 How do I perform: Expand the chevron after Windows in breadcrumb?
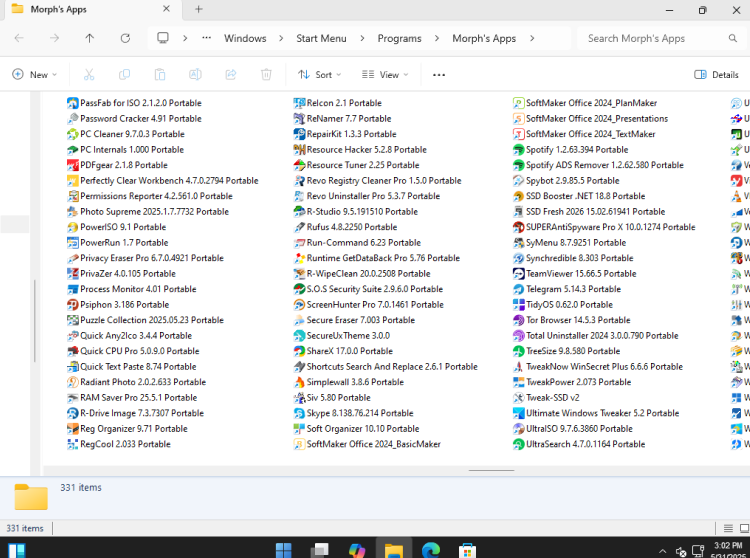click(x=281, y=38)
